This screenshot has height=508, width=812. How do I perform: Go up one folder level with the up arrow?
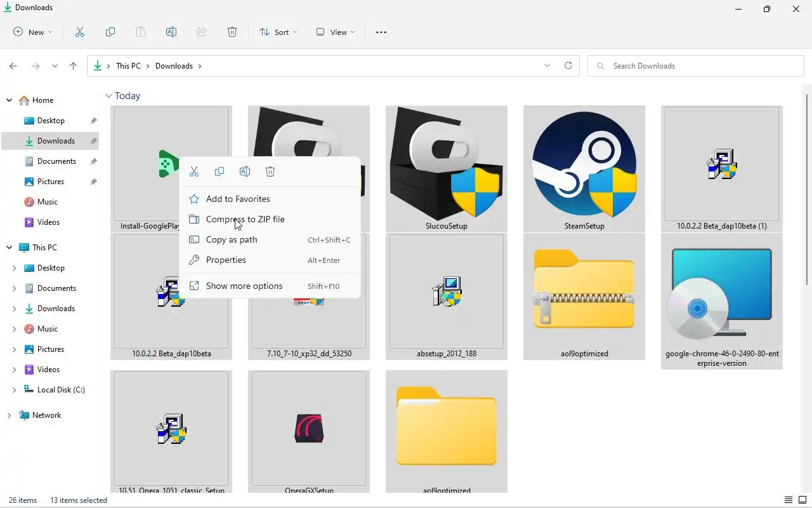point(74,66)
